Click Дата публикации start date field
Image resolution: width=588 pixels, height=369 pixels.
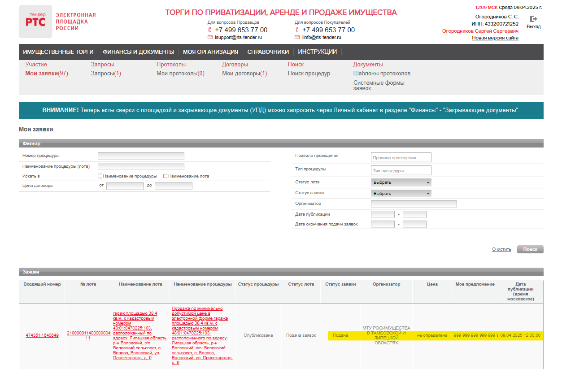383,214
